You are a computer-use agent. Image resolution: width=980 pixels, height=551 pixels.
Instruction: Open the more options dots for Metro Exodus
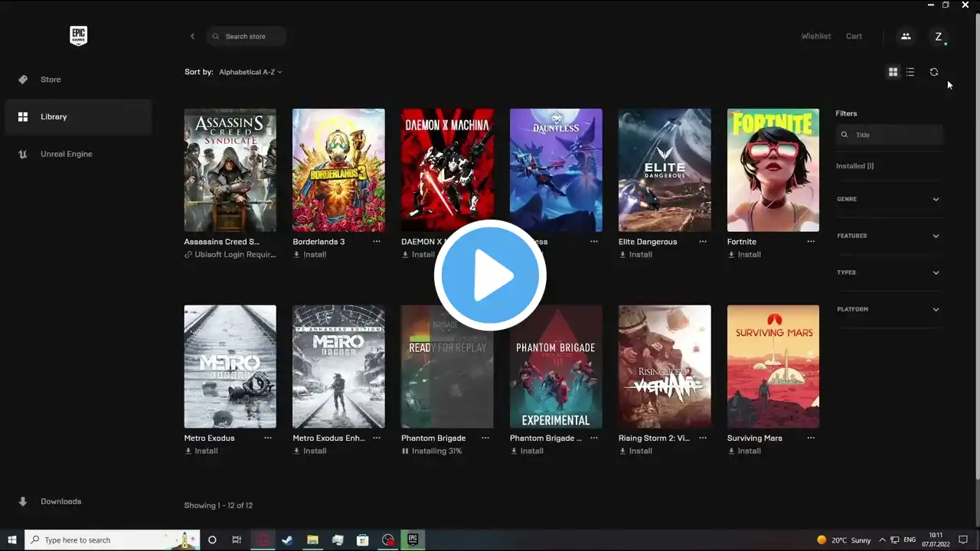click(x=268, y=438)
